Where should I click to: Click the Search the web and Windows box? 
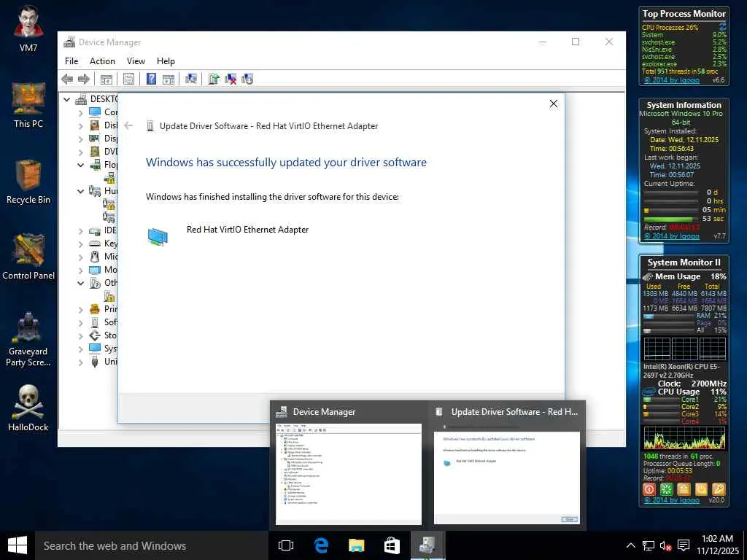pos(152,545)
